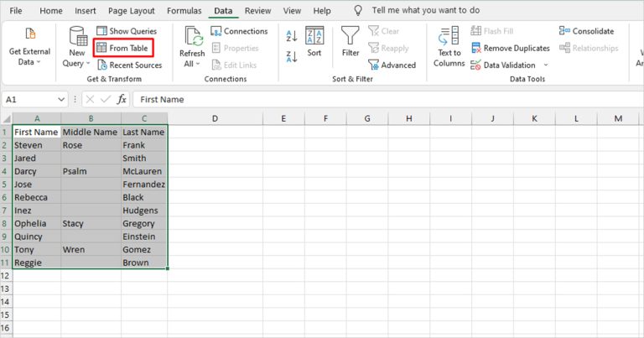The width and height of the screenshot is (644, 338).
Task: Open Recent Sources
Action: pyautogui.click(x=130, y=65)
